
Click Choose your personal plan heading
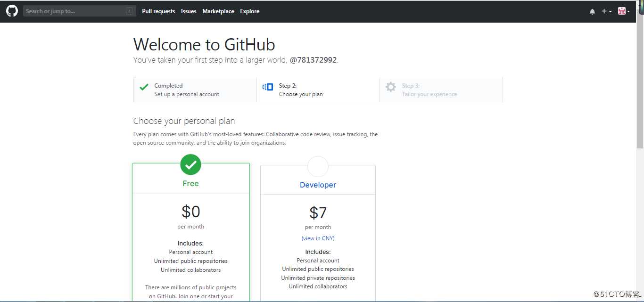[184, 121]
